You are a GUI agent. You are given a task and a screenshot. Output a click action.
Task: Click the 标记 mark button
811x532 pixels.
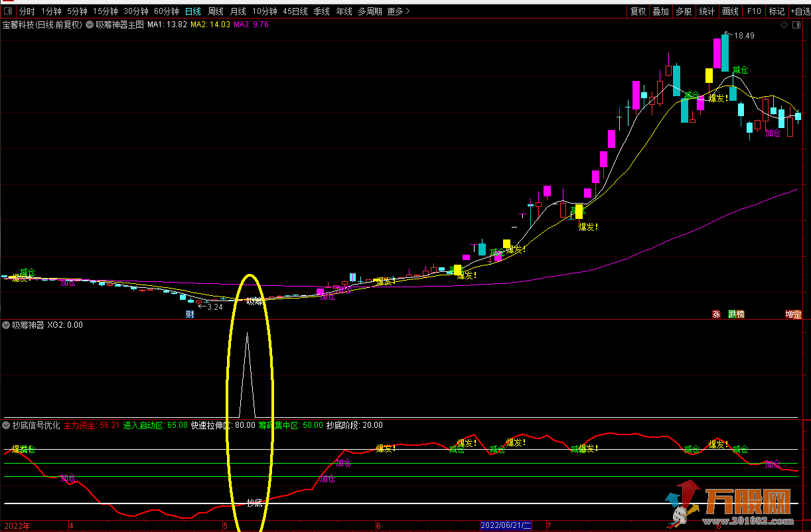point(776,11)
